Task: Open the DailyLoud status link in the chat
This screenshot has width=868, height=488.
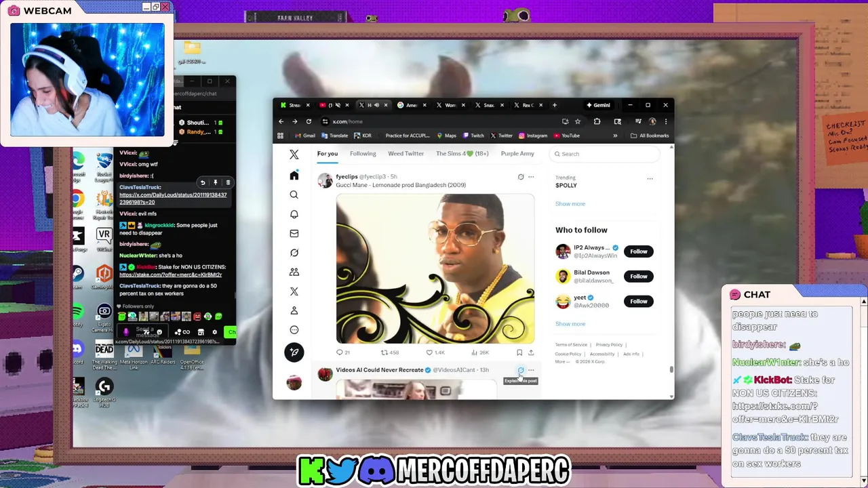Action: pos(173,199)
